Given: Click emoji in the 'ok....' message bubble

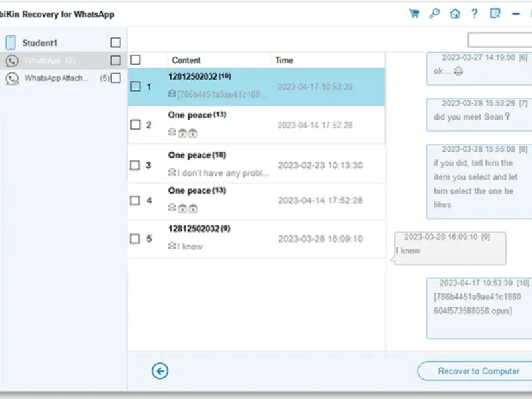Looking at the screenshot, I should (x=458, y=71).
